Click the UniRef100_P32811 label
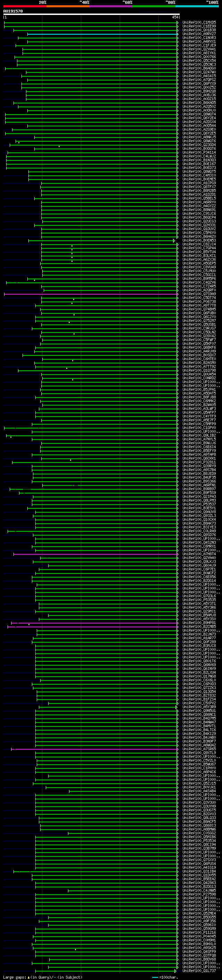Viewport: 222px width, 980px height. pos(199,462)
